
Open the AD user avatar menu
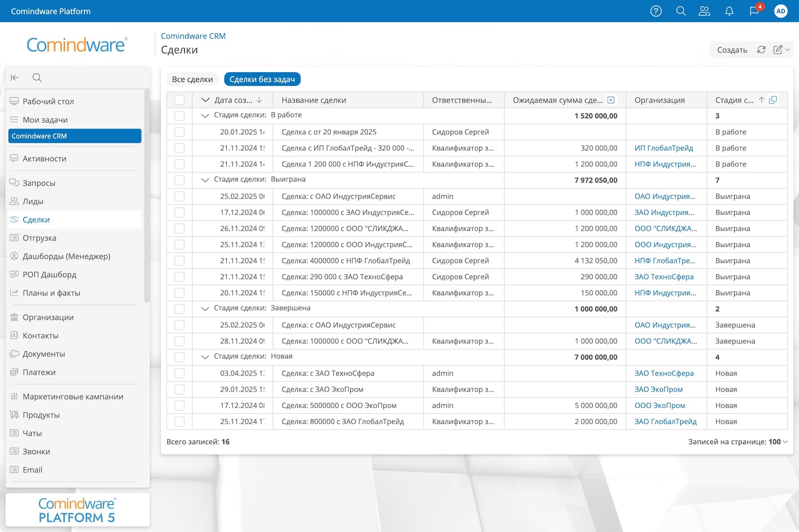point(781,11)
